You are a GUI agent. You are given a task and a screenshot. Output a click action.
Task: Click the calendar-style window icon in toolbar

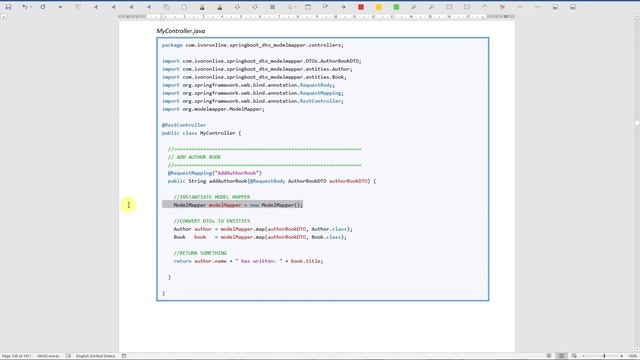tap(308, 7)
